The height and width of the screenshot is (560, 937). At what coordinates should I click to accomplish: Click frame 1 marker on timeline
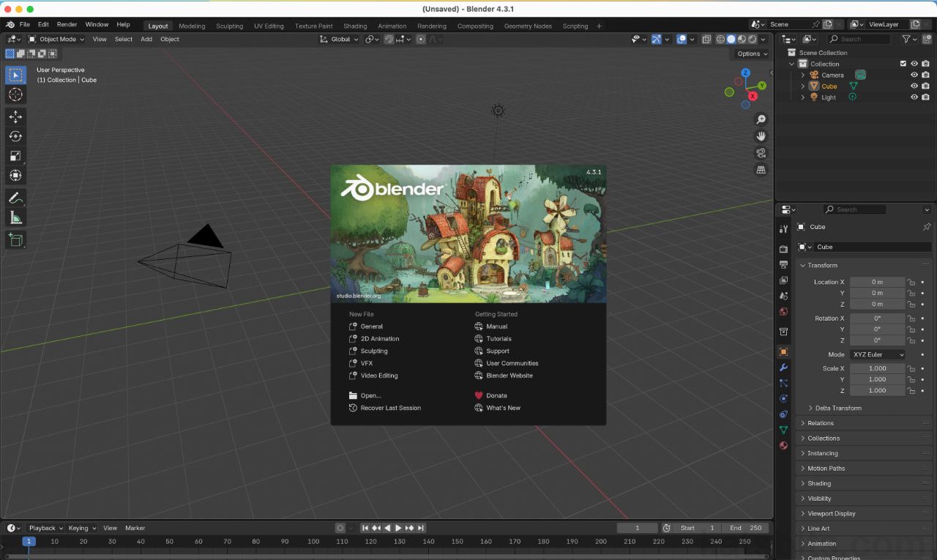coord(29,542)
